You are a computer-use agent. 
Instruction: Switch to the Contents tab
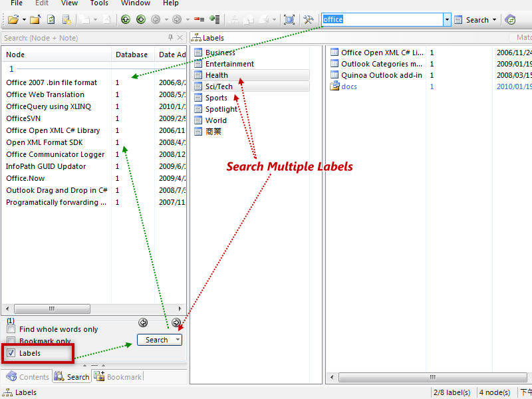(27, 376)
